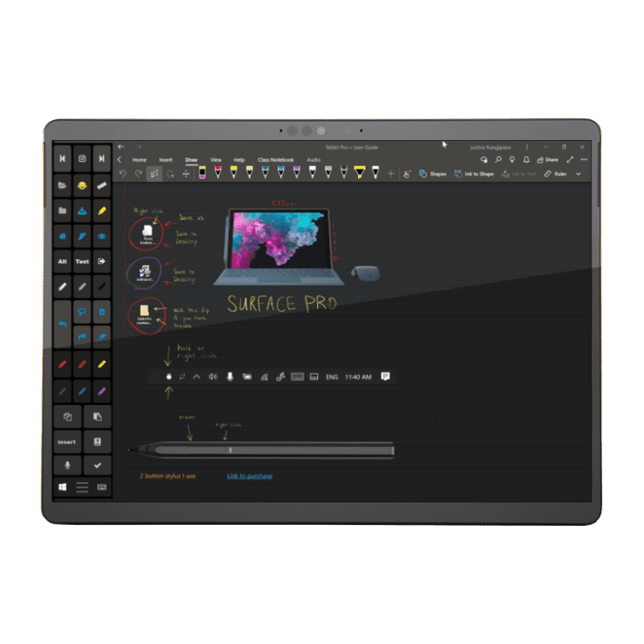Select the purple pen in side panel
Image resolution: width=644 pixels, height=644 pixels.
(101, 390)
